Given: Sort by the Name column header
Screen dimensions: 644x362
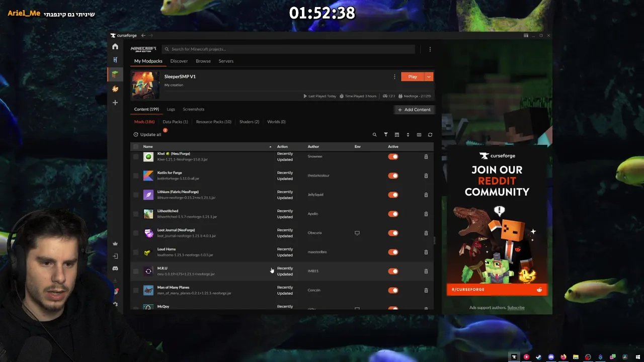Looking at the screenshot, I should click(148, 147).
